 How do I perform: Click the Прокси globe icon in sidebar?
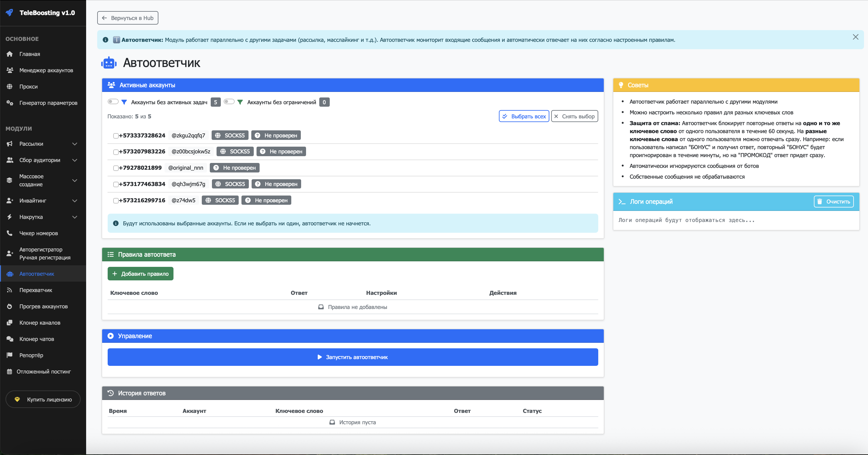pos(10,87)
